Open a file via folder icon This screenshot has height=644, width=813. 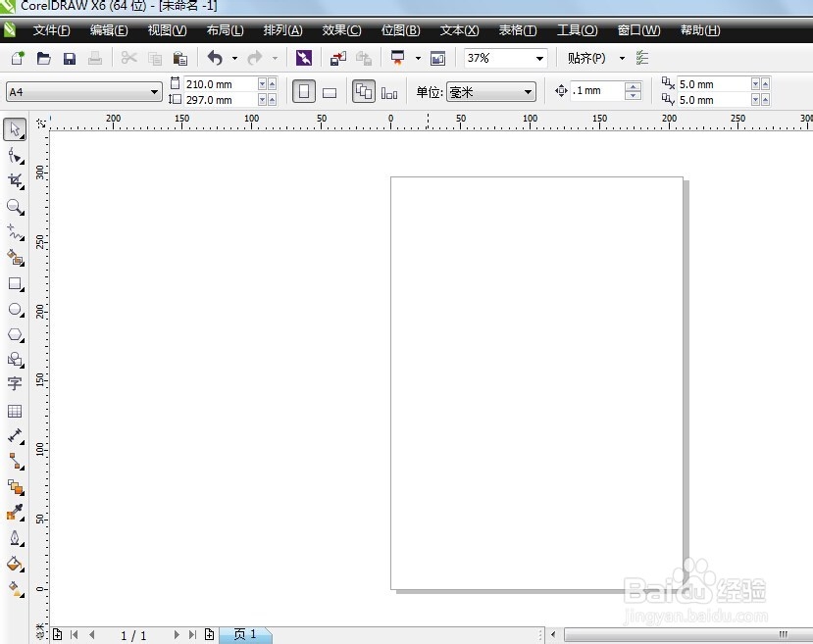point(43,58)
